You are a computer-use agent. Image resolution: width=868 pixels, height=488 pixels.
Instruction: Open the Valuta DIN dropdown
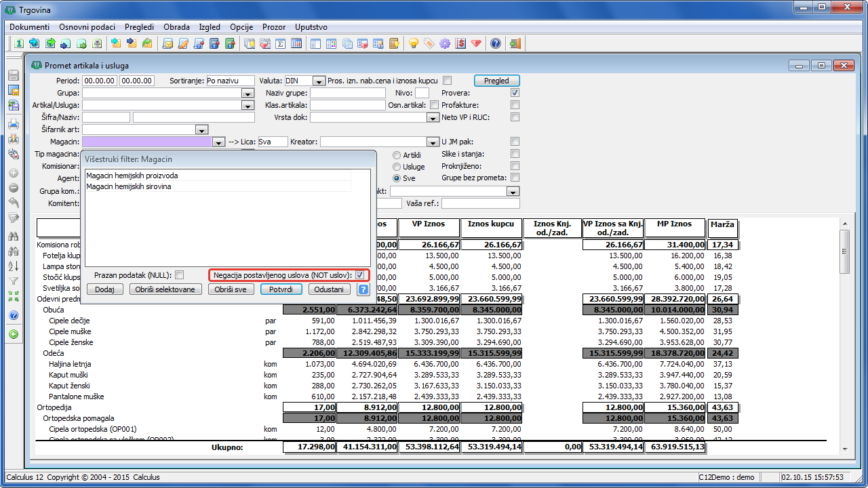(319, 81)
